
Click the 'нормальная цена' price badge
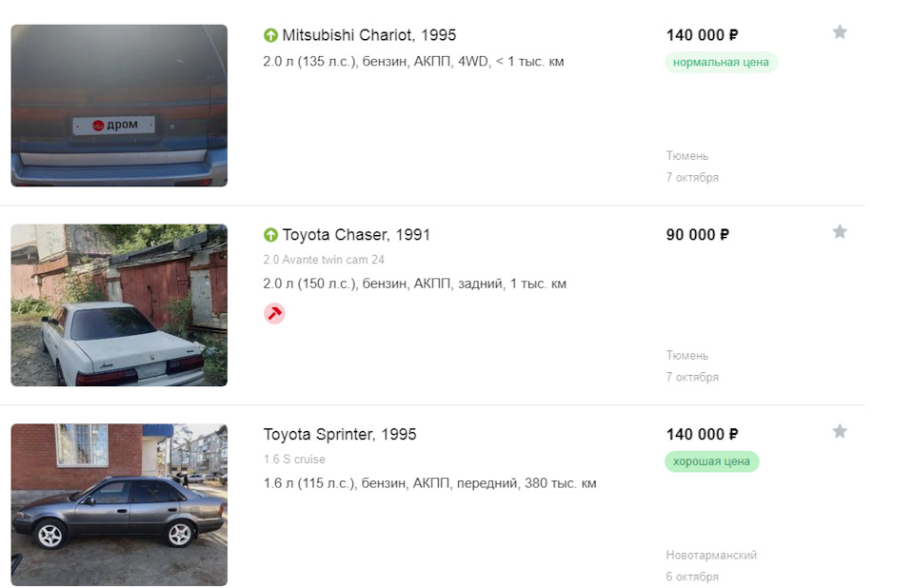[721, 63]
